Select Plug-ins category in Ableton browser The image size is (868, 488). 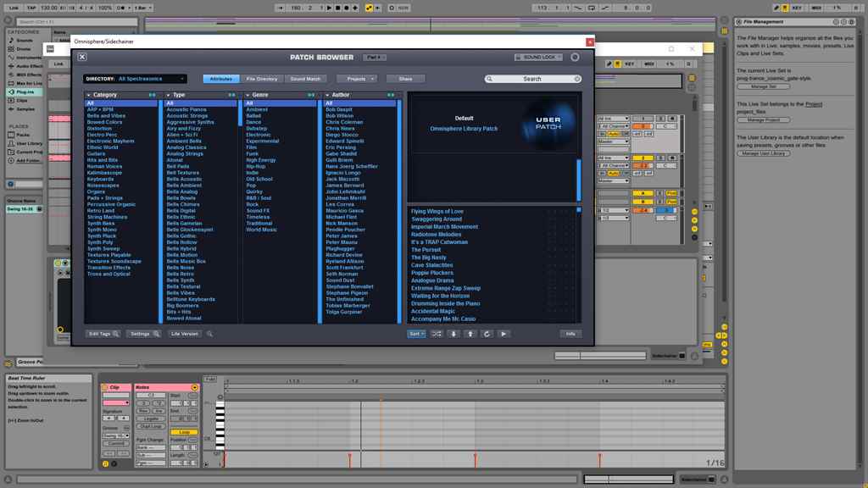(x=25, y=91)
